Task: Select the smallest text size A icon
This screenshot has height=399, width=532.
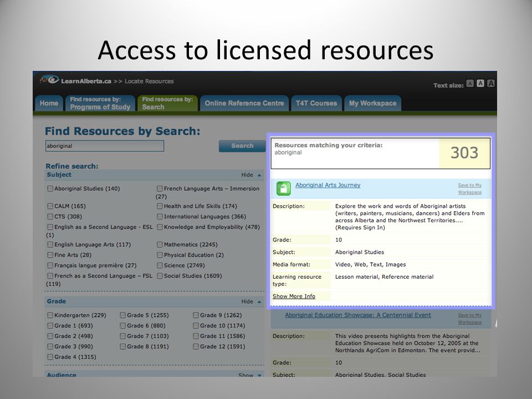Action: (470, 84)
